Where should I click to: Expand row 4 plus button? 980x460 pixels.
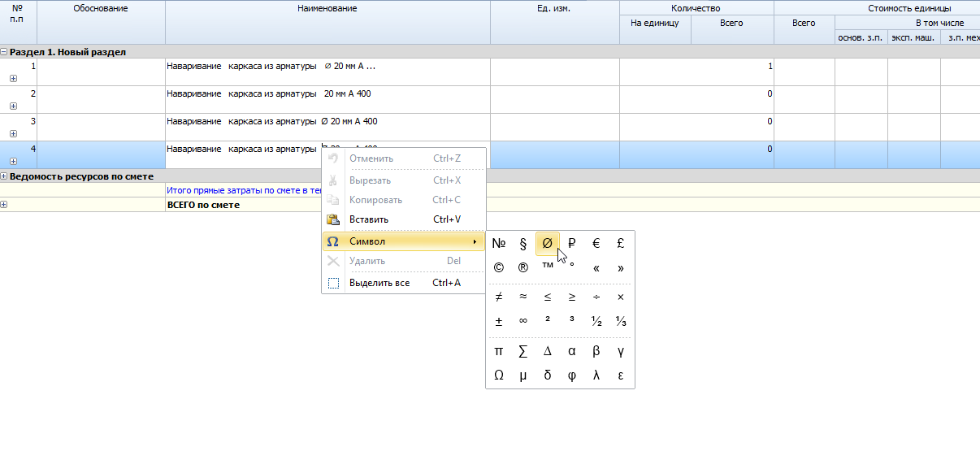[x=13, y=162]
